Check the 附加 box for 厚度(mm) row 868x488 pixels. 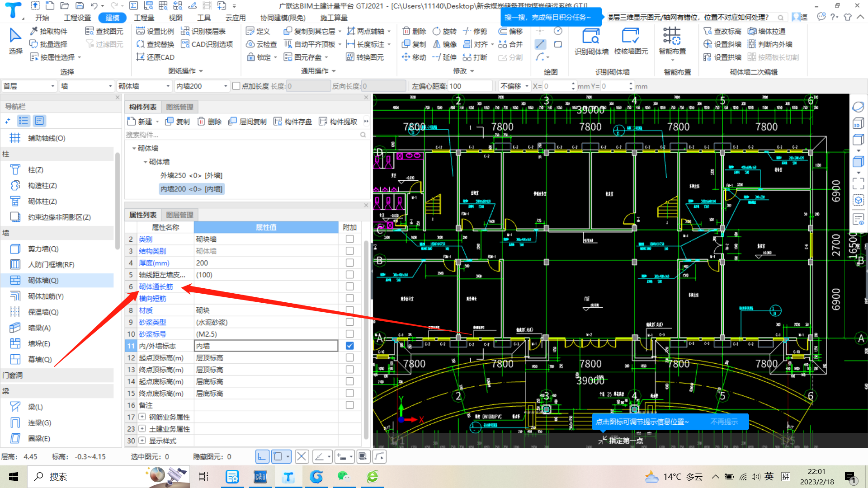(x=349, y=263)
